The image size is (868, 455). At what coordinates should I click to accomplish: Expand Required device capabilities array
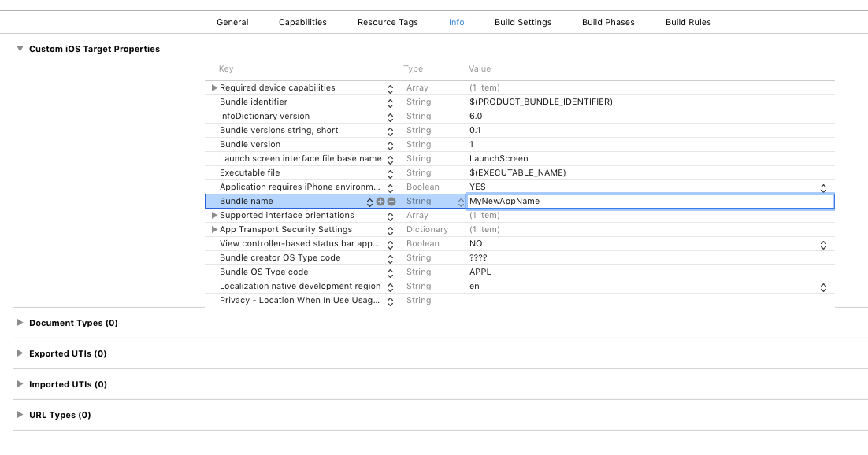(214, 88)
